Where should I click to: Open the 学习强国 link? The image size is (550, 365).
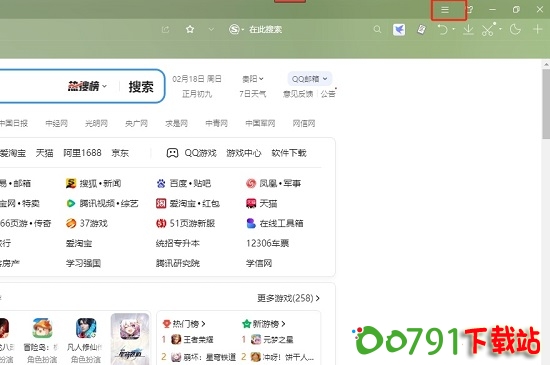83,263
